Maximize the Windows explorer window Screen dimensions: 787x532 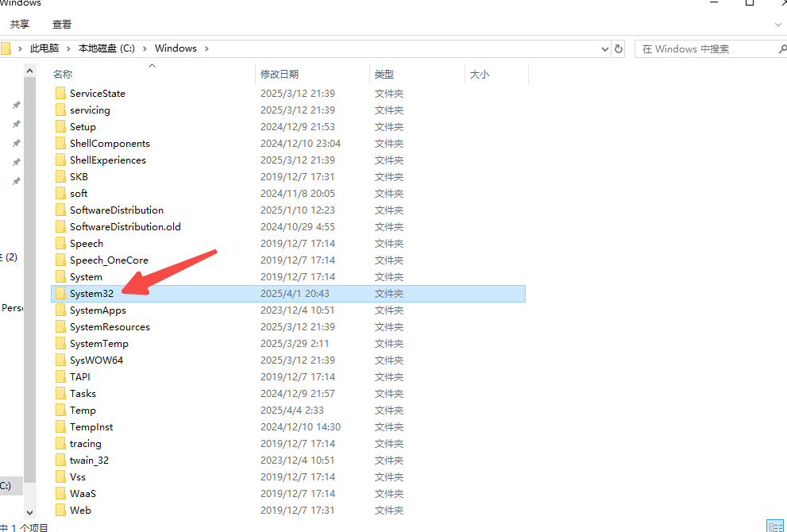pos(750,3)
